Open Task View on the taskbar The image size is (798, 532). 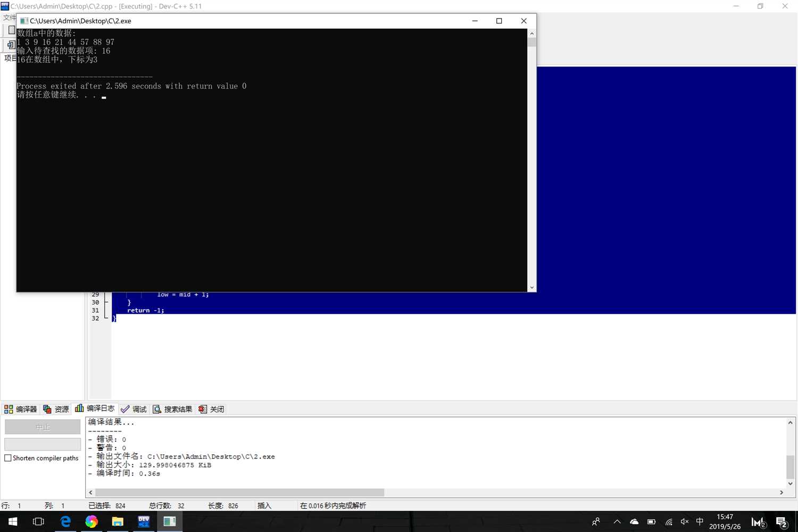tap(38, 522)
